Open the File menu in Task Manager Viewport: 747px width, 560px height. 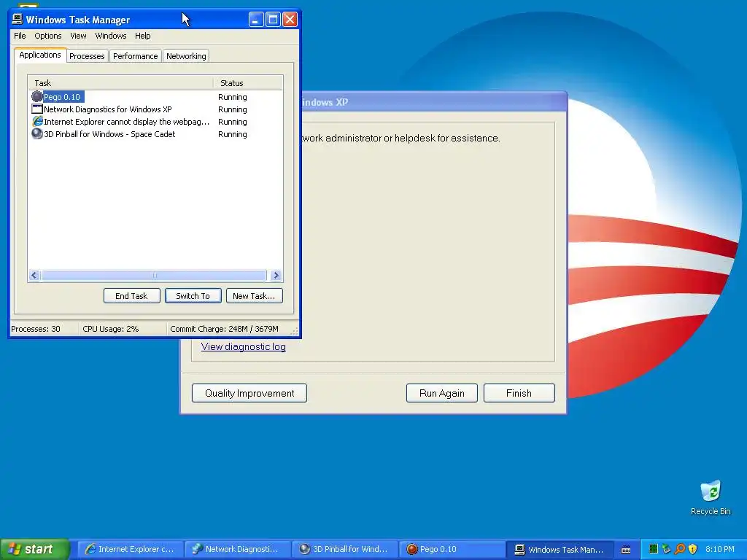tap(20, 36)
